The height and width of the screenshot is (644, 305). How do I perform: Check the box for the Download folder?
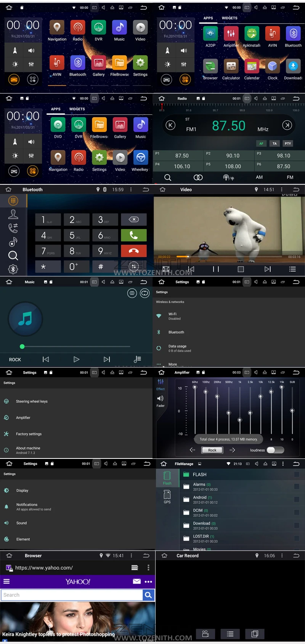(297, 525)
